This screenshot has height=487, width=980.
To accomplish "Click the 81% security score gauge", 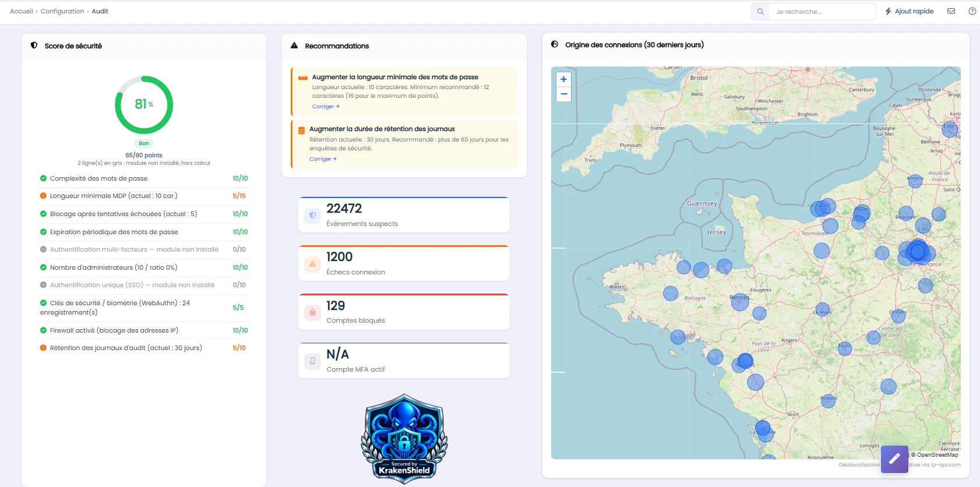I will (x=144, y=105).
